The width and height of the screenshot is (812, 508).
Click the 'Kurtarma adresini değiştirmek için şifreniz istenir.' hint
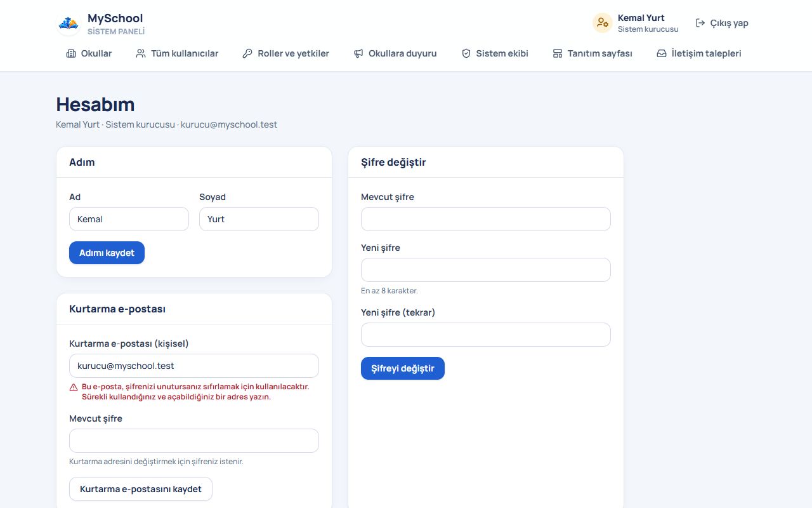(156, 462)
